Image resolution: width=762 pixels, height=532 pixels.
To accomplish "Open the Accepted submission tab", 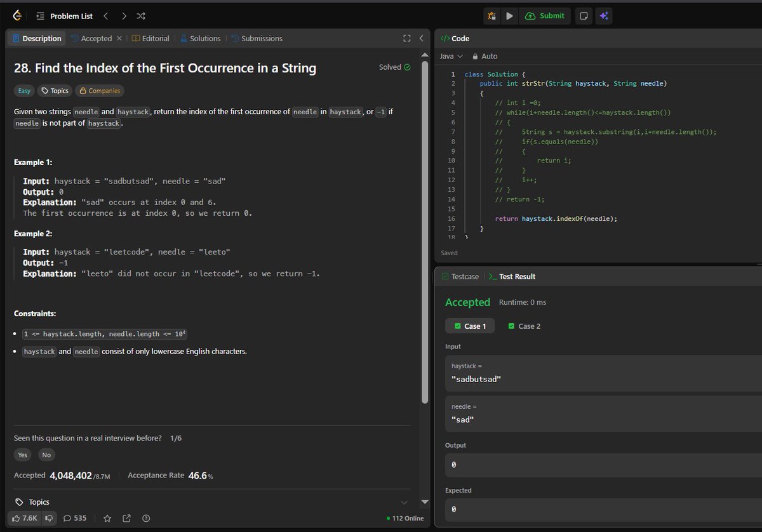I will pyautogui.click(x=91, y=38).
